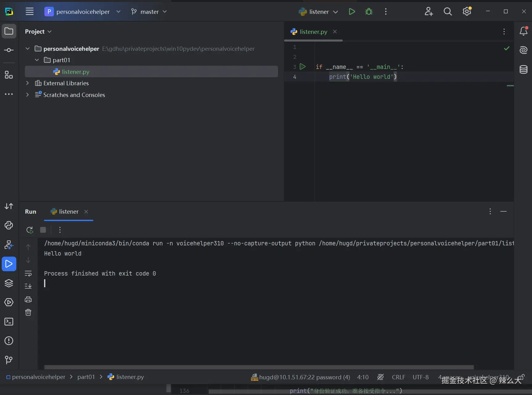Image resolution: width=532 pixels, height=395 pixels.
Task: Open the Structure tool window
Action: click(9, 75)
